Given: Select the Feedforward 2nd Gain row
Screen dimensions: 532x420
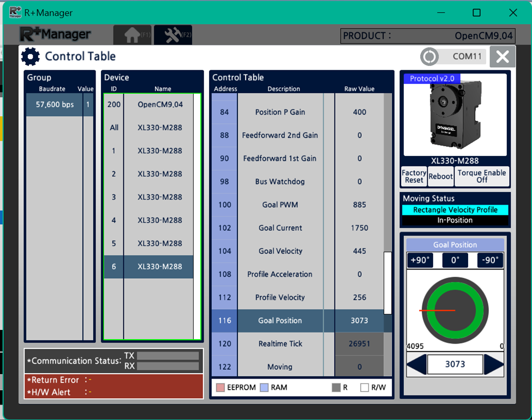Looking at the screenshot, I should click(x=297, y=135).
